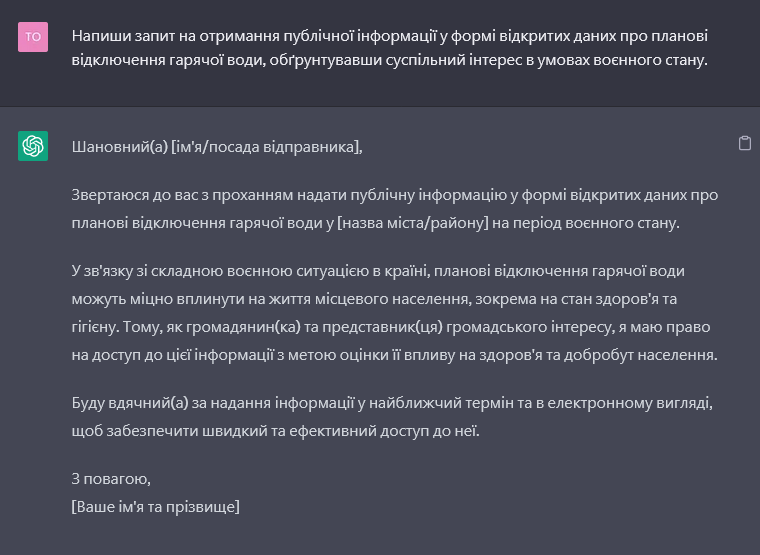The height and width of the screenshot is (555, 760).
Task: Click the closing line "З повагою,"
Action: click(111, 479)
